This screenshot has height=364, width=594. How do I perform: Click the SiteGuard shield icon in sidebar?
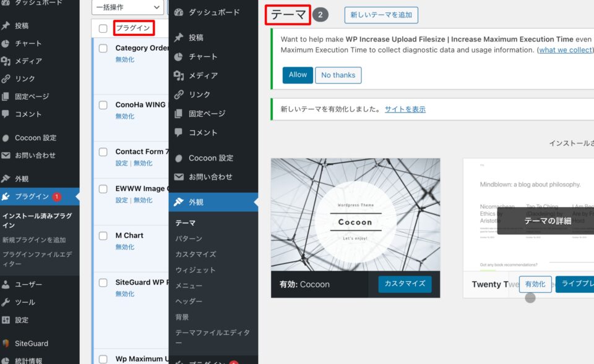point(6,344)
